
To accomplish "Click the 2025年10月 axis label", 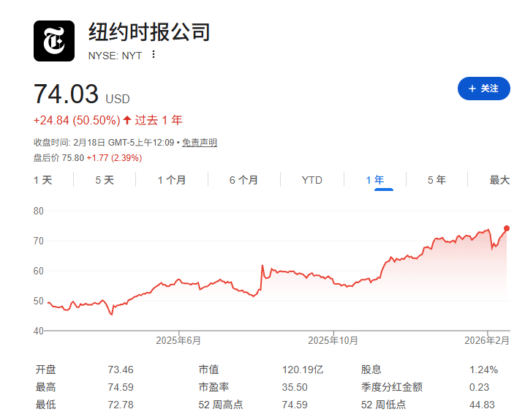I will pos(333,340).
